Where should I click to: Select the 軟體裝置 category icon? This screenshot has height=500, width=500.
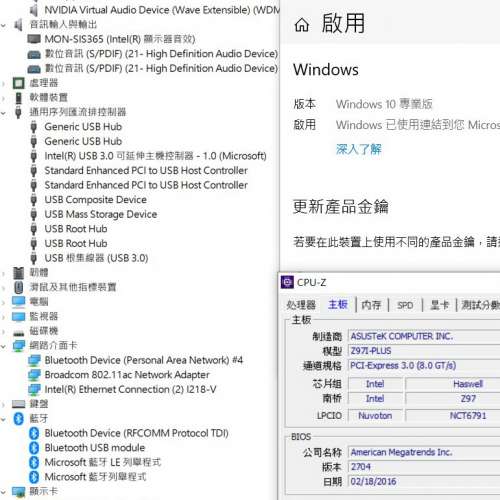(18, 98)
